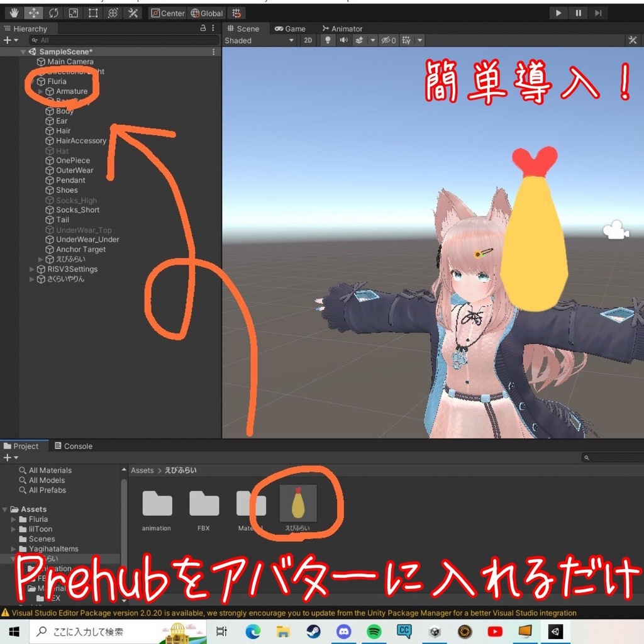The height and width of the screenshot is (644, 644).
Task: Open Steam from taskbar
Action: coord(313,631)
